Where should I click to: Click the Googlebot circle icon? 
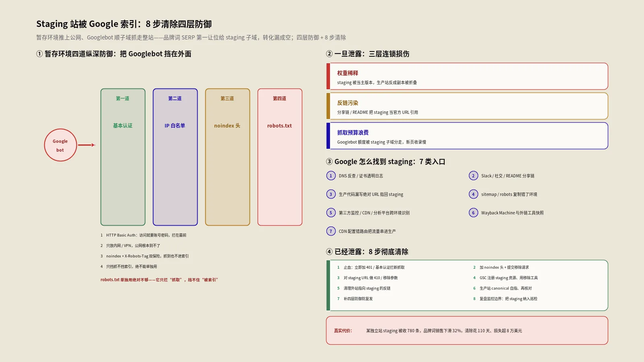pos(60,145)
